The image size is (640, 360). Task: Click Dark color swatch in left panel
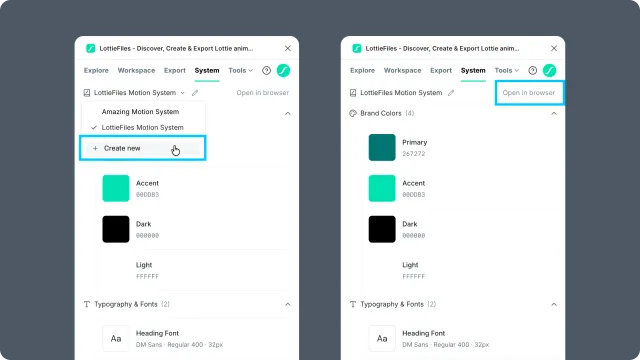click(x=116, y=229)
